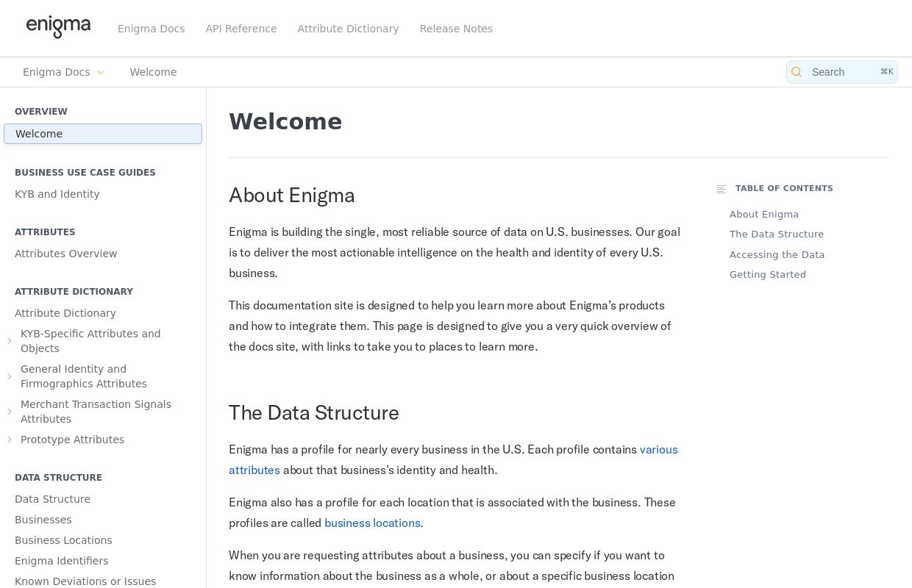Open Attribute Dictionary sidebar item
This screenshot has width=912, height=588.
coord(65,313)
